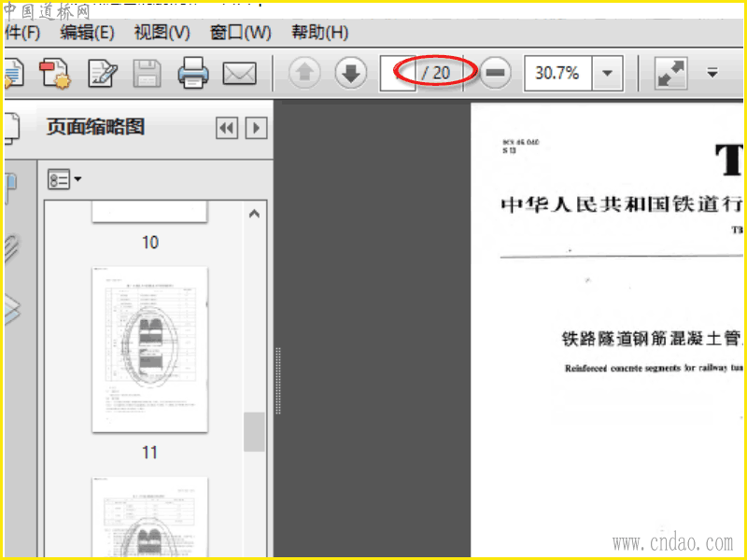Open the 视图(V) menu
Viewport: 747px width, 560px height.
[162, 33]
